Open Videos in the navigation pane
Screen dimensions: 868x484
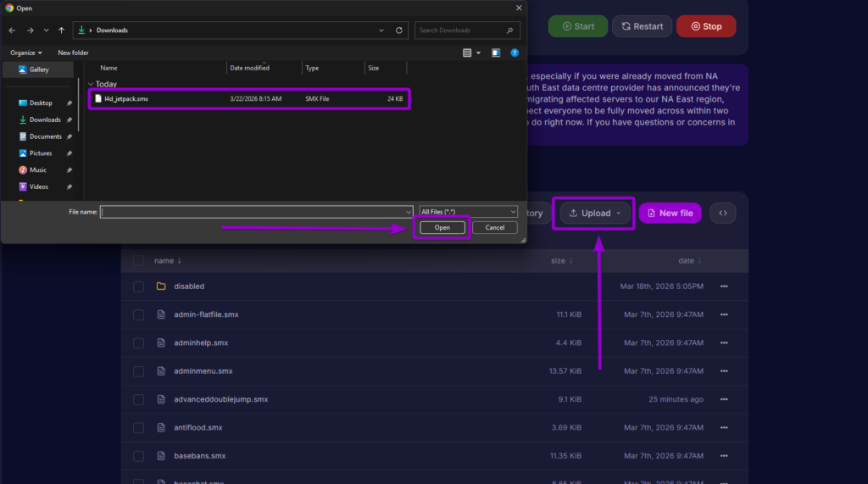[39, 186]
